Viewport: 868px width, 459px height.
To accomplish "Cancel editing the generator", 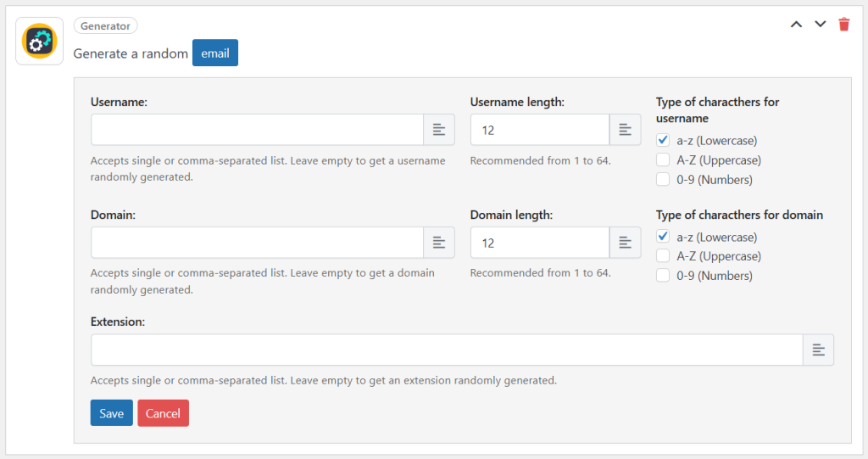I will coord(163,413).
